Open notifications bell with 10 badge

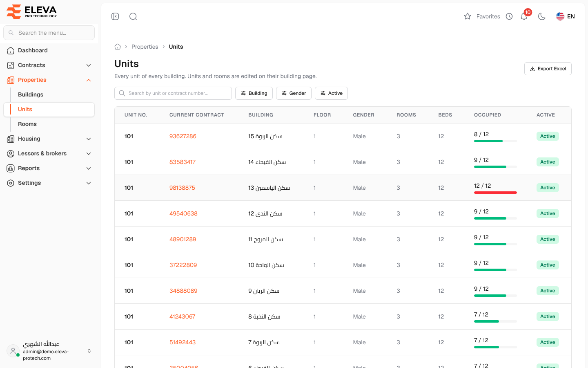[524, 16]
